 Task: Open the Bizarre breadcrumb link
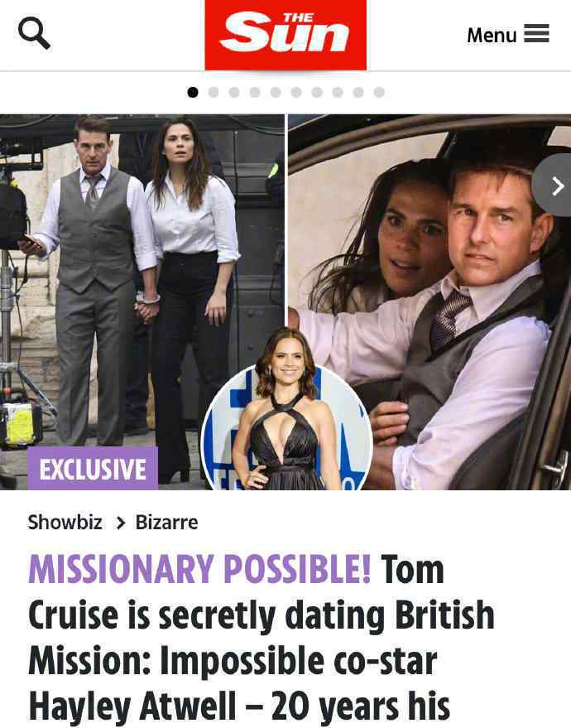(166, 523)
